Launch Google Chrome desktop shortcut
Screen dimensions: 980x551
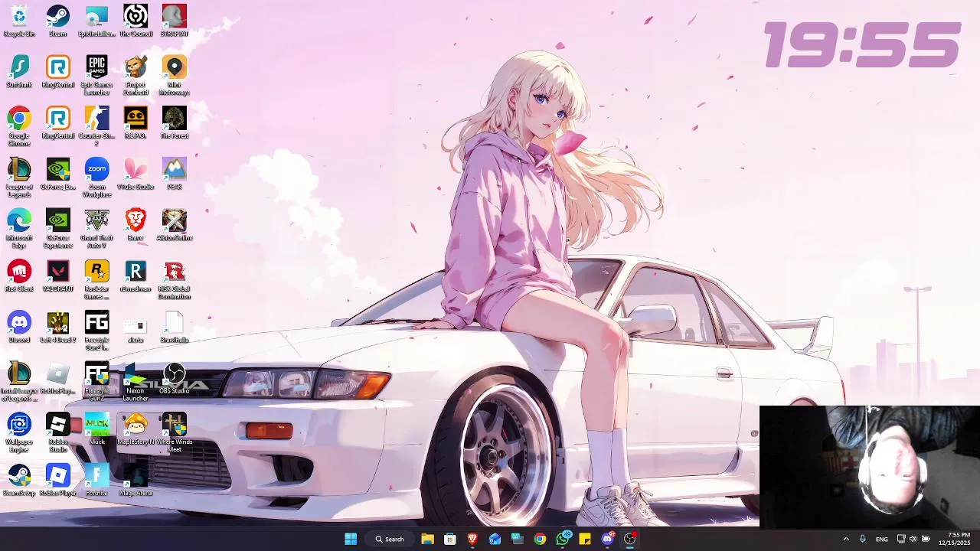19,127
